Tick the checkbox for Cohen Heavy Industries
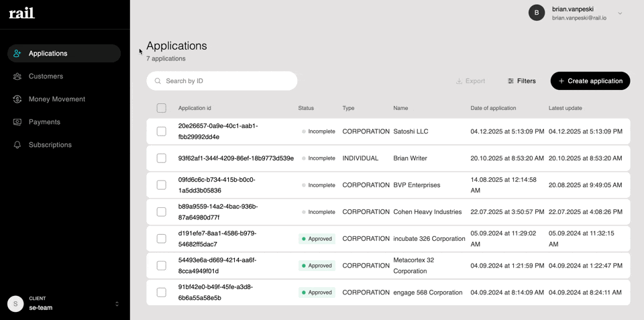Image resolution: width=644 pixels, height=320 pixels. tap(161, 212)
